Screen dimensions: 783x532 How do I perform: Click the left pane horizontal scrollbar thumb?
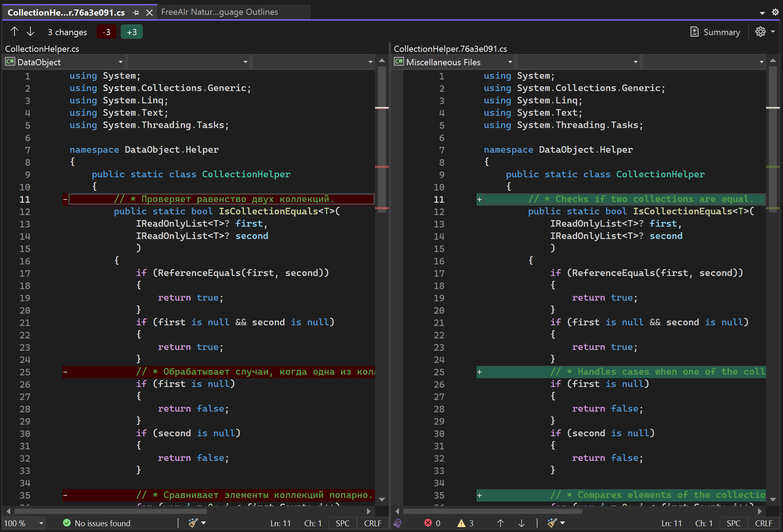pos(111,511)
